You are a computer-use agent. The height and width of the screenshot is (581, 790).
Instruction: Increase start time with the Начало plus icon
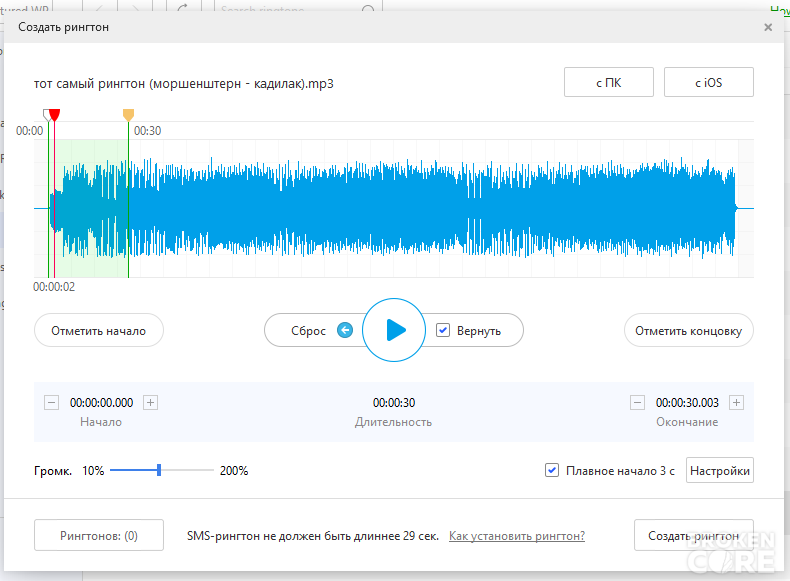(x=151, y=403)
